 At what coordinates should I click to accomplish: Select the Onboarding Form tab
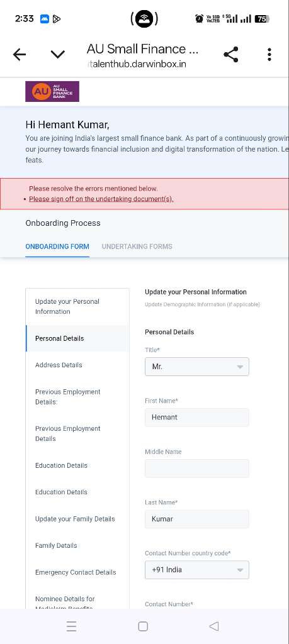[57, 247]
